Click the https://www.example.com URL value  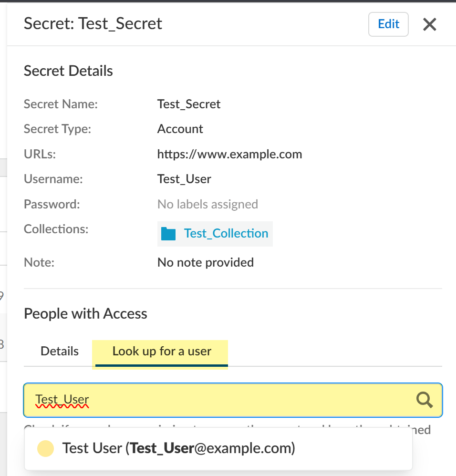229,155
